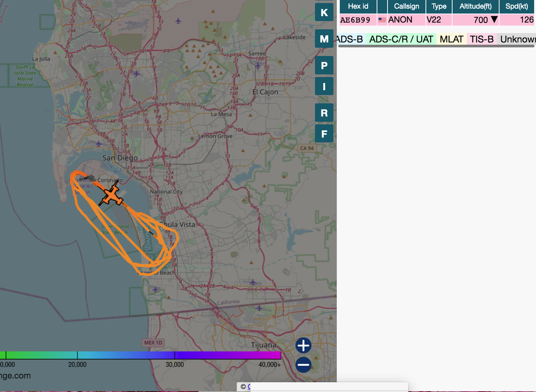Click the Chula Vista label on map
The width and height of the screenshot is (536, 392).
pos(178,224)
